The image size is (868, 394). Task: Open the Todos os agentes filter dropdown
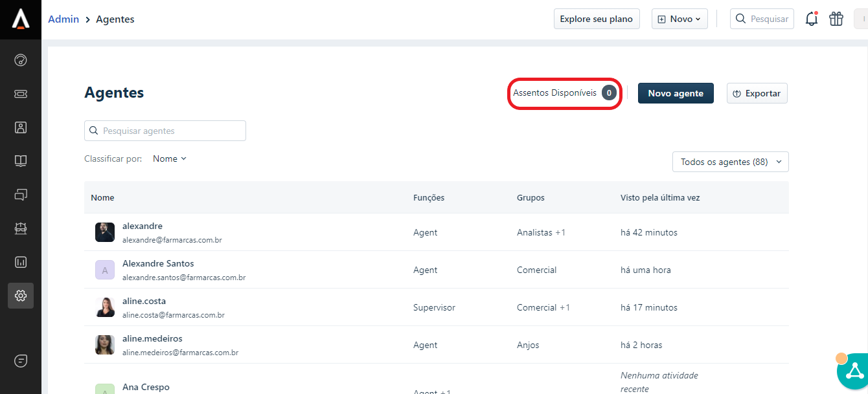click(730, 162)
